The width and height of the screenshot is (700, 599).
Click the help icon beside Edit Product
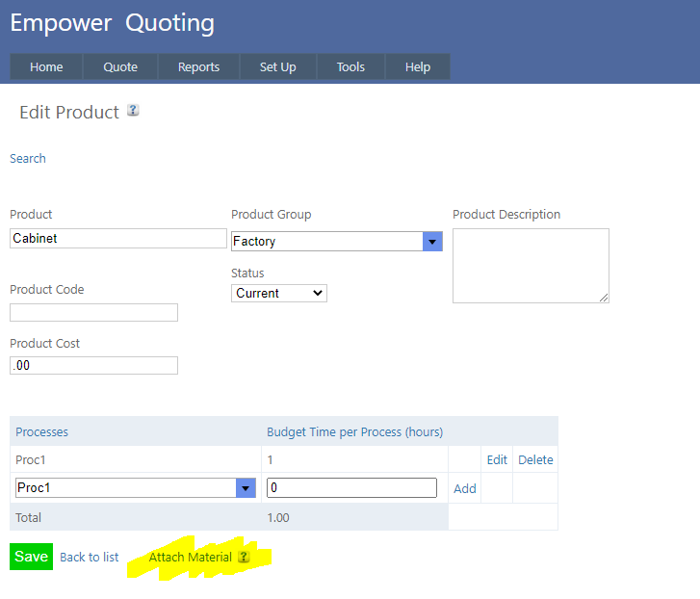click(133, 111)
